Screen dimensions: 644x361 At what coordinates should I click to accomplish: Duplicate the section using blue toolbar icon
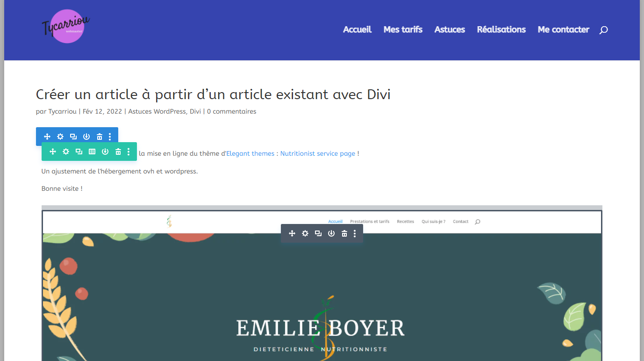tap(73, 137)
